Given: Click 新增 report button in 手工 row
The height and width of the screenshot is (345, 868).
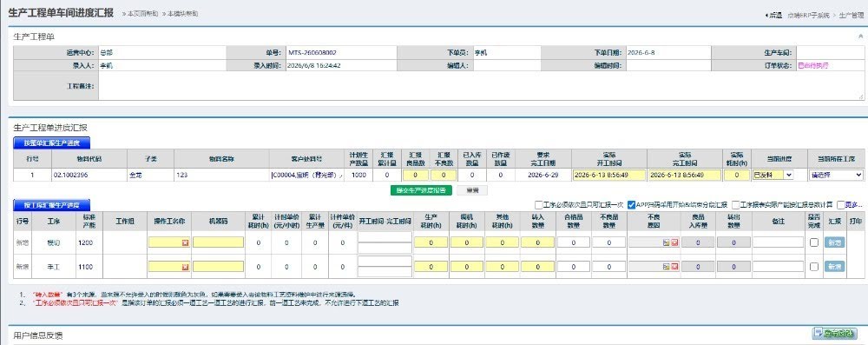Looking at the screenshot, I should tap(834, 267).
